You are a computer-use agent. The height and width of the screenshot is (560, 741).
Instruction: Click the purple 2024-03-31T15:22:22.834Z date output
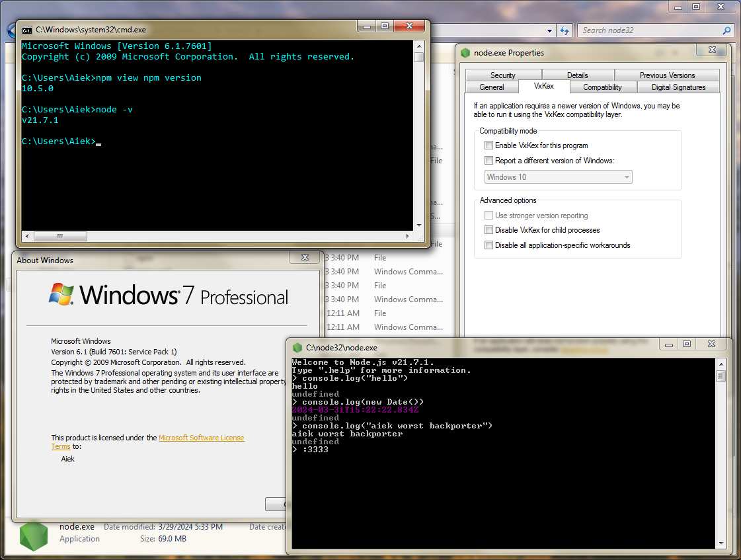356,410
